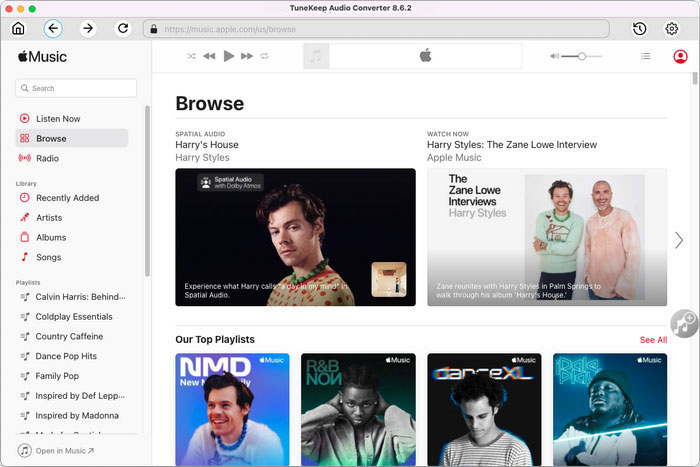This screenshot has height=467, width=700.
Task: Click the now-playing music note artwork
Action: [316, 56]
